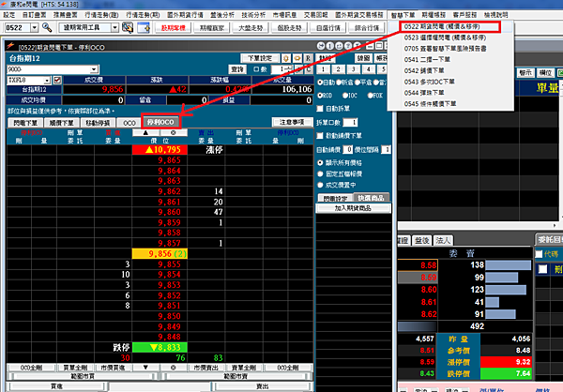Screen dimensions: 563x392
Task: Click the lightning icon in 0522 window title
Action: 10,47
